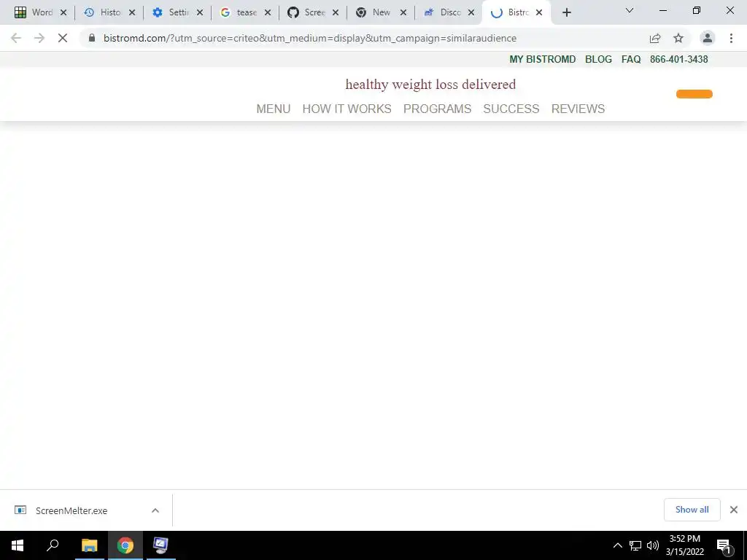Screen dimensions: 747x560
Task: Close the Settings tab
Action: (x=200, y=12)
